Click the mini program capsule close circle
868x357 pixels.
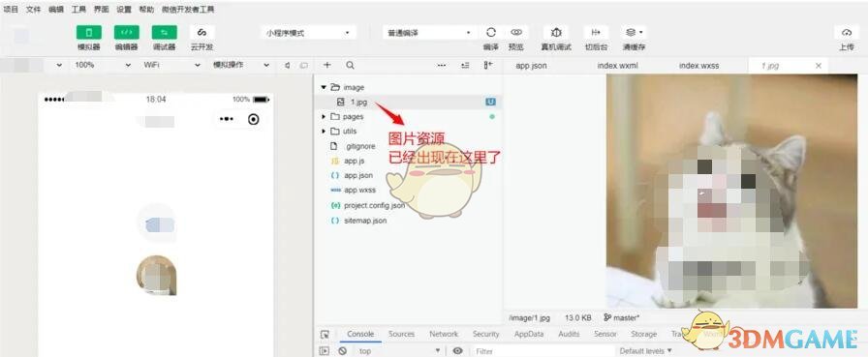pos(254,119)
